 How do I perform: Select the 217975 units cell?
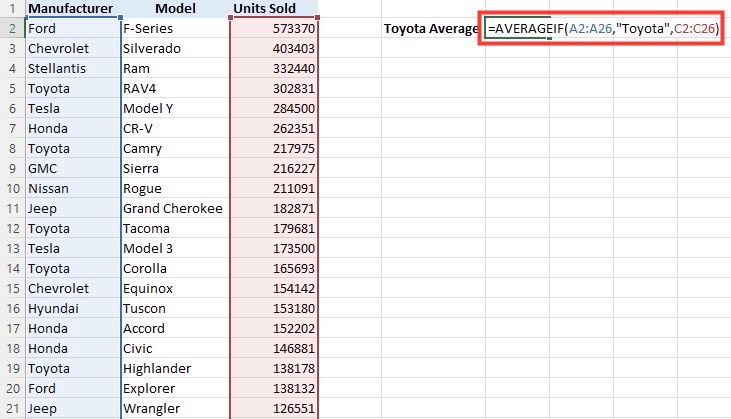pos(275,149)
